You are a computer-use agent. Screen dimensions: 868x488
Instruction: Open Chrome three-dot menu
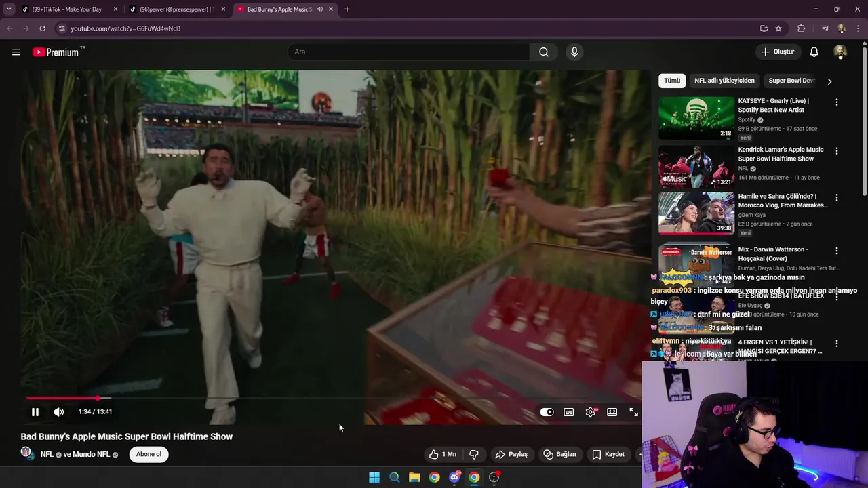(x=858, y=28)
